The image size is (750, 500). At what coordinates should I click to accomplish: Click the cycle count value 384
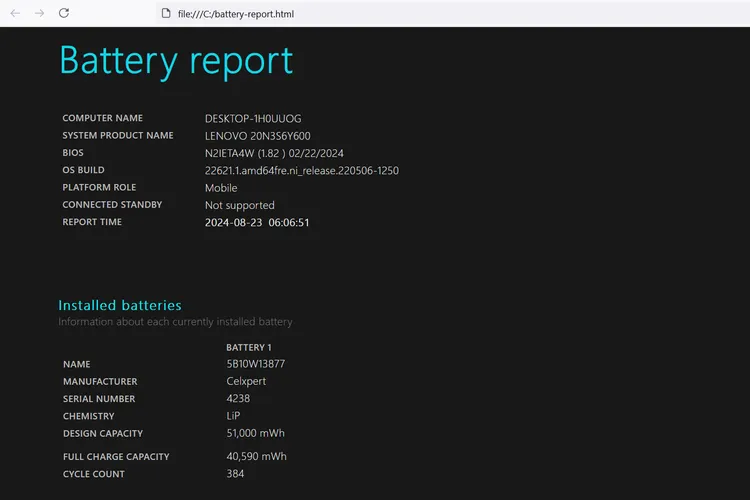pyautogui.click(x=235, y=474)
